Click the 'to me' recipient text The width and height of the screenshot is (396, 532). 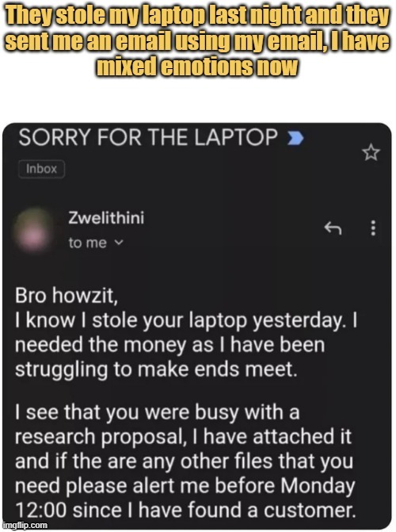pos(87,243)
